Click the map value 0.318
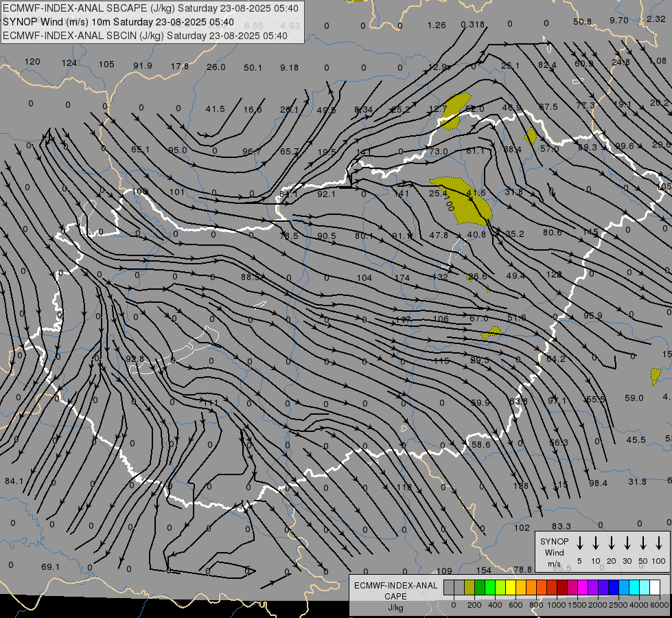 473,25
